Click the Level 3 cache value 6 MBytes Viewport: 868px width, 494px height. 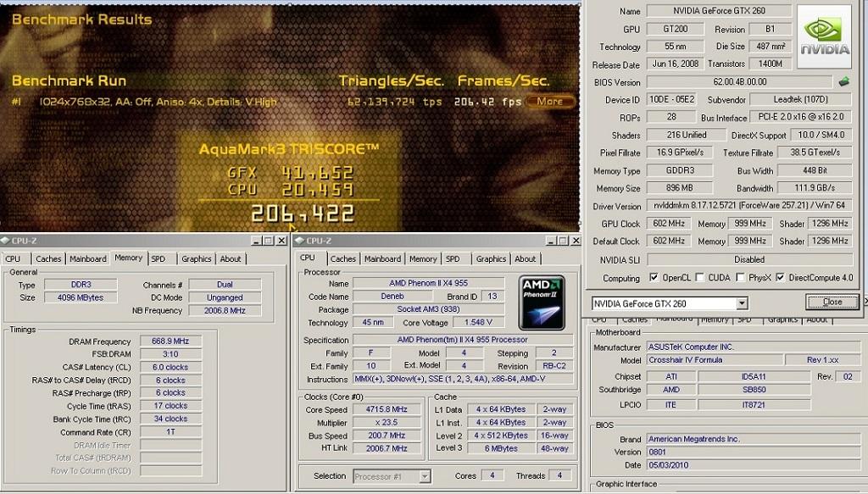coord(501,448)
